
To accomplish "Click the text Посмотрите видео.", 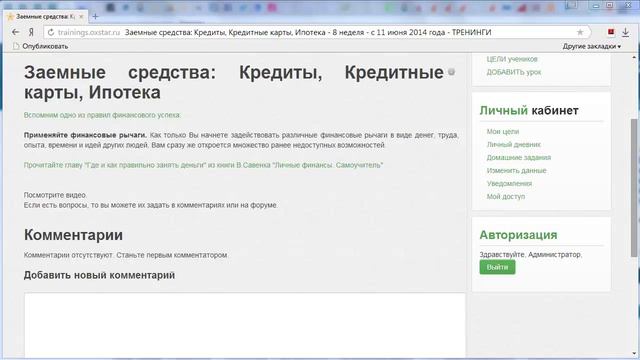I will click(55, 195).
